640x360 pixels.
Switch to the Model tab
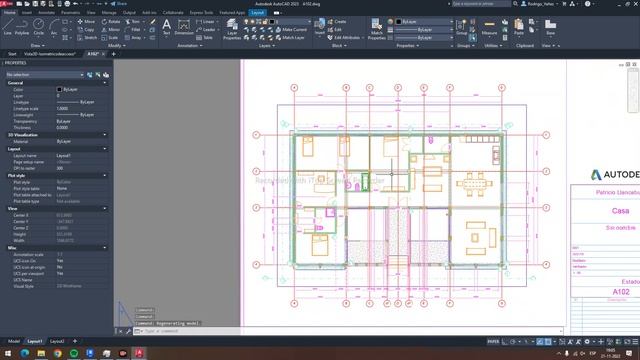pos(14,341)
